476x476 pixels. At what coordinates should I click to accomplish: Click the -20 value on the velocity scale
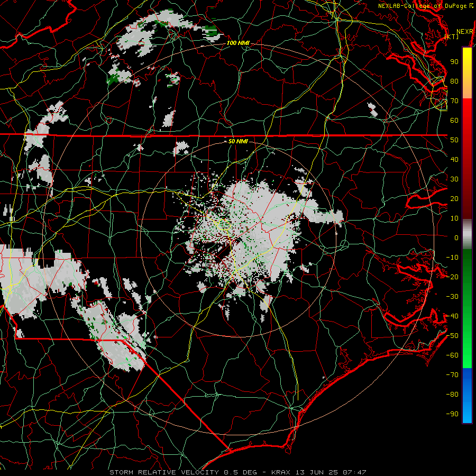(452, 277)
